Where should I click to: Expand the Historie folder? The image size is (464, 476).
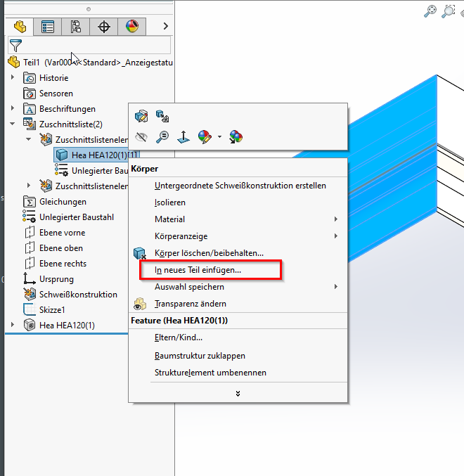tap(13, 77)
